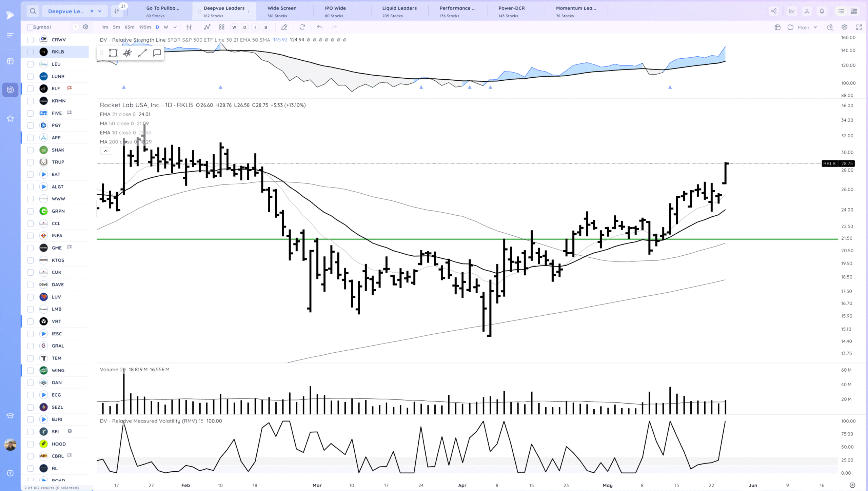Switch to weekly W timeframe
Image resolution: width=868 pixels, height=491 pixels.
pos(166,27)
